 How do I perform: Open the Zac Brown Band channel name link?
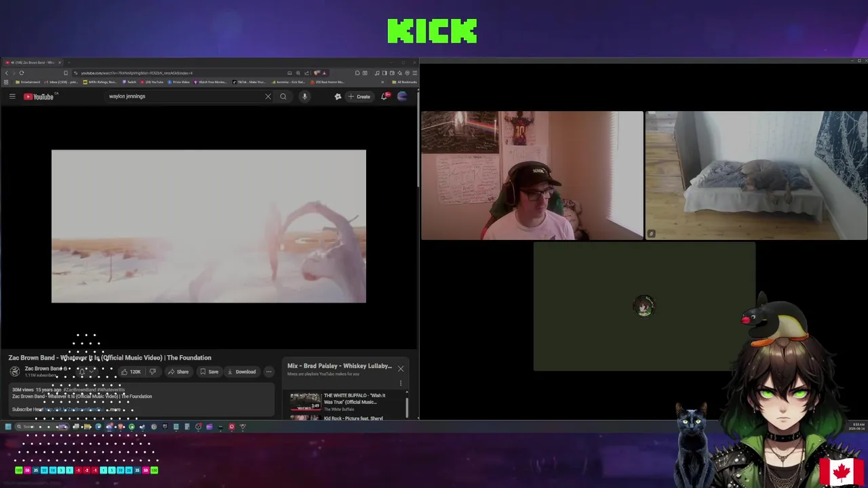point(43,369)
